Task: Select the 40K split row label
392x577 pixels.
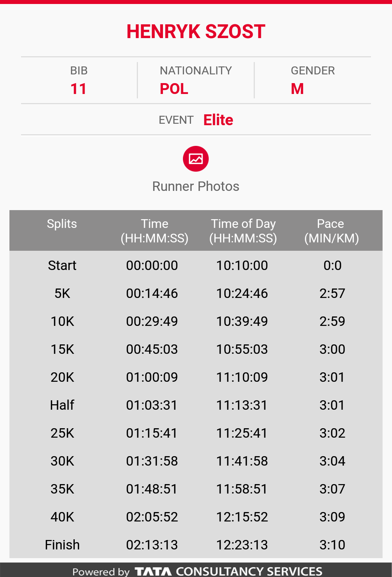Action: 62,517
